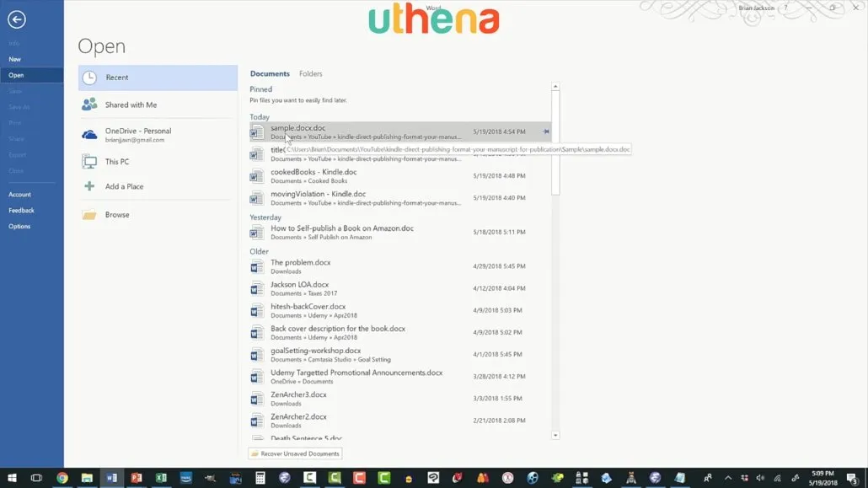
Task: Click Word icon beside cookedBooks - Kindle.doc
Action: pyautogui.click(x=256, y=176)
